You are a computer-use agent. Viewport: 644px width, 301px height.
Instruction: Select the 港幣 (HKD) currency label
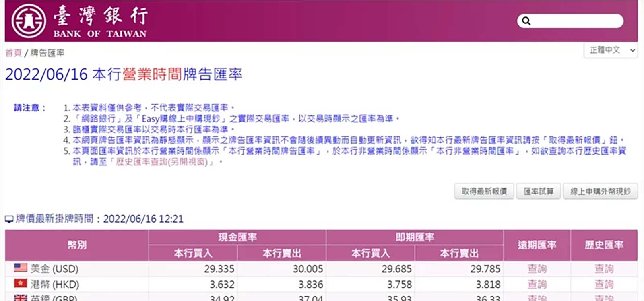coord(55,284)
